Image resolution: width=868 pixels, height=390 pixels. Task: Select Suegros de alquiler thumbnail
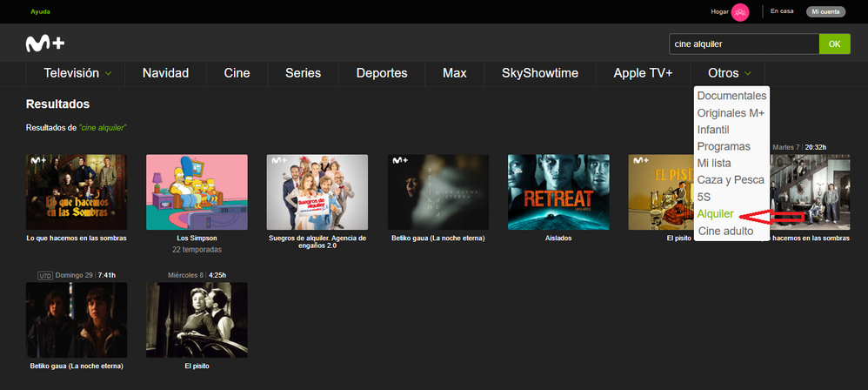tap(317, 192)
